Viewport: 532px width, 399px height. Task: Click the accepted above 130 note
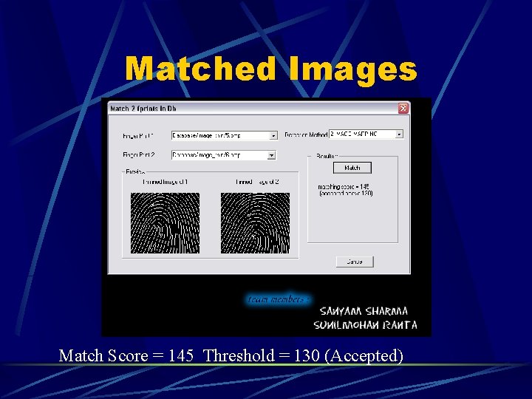(x=346, y=194)
